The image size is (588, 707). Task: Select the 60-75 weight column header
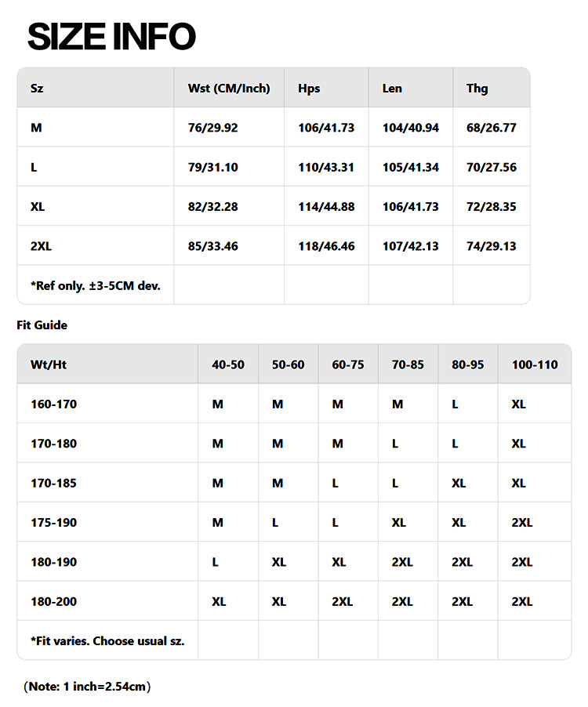[x=348, y=364]
